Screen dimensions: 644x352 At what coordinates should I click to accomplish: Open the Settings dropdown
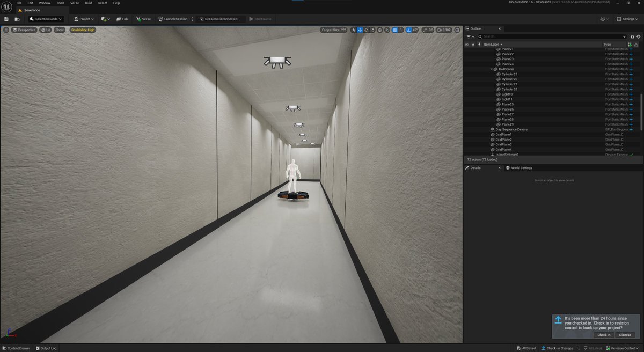pos(627,19)
